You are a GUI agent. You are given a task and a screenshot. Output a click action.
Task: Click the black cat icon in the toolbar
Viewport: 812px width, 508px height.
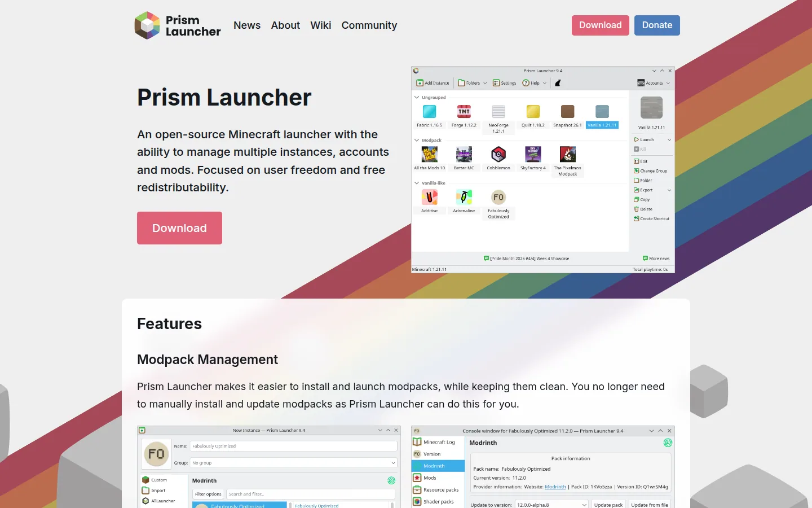[x=558, y=83]
